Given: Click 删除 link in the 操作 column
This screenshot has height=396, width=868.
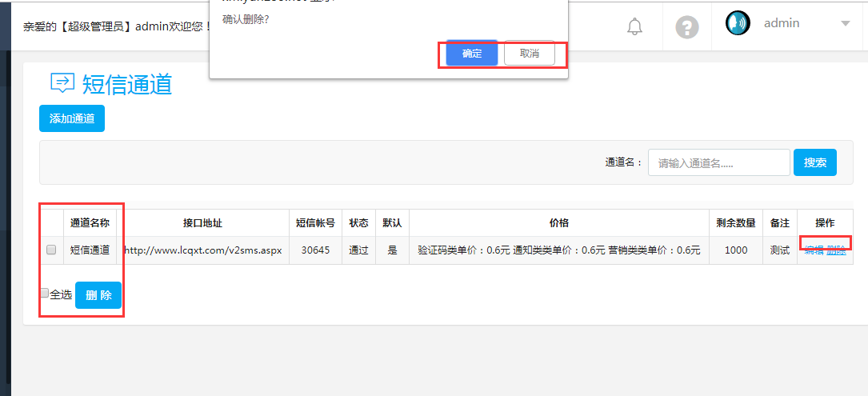Looking at the screenshot, I should pos(836,250).
